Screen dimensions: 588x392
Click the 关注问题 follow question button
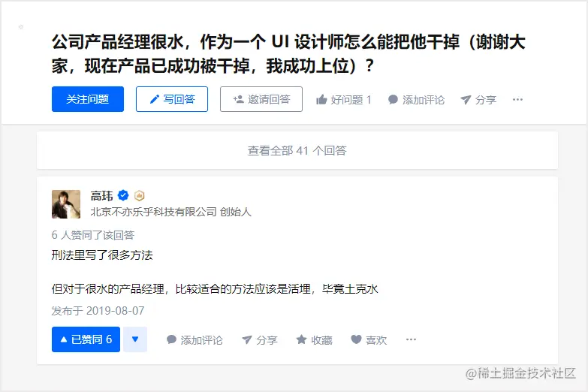pyautogui.click(x=88, y=99)
